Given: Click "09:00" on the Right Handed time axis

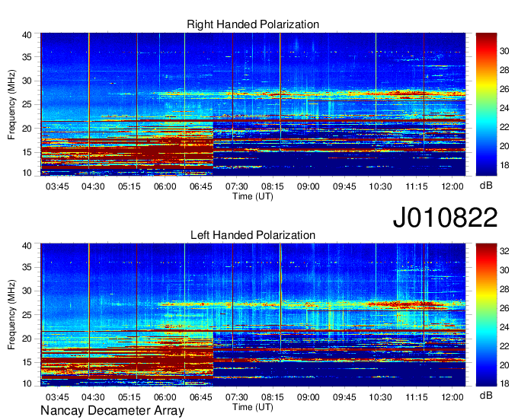Looking at the screenshot, I should click(309, 186).
